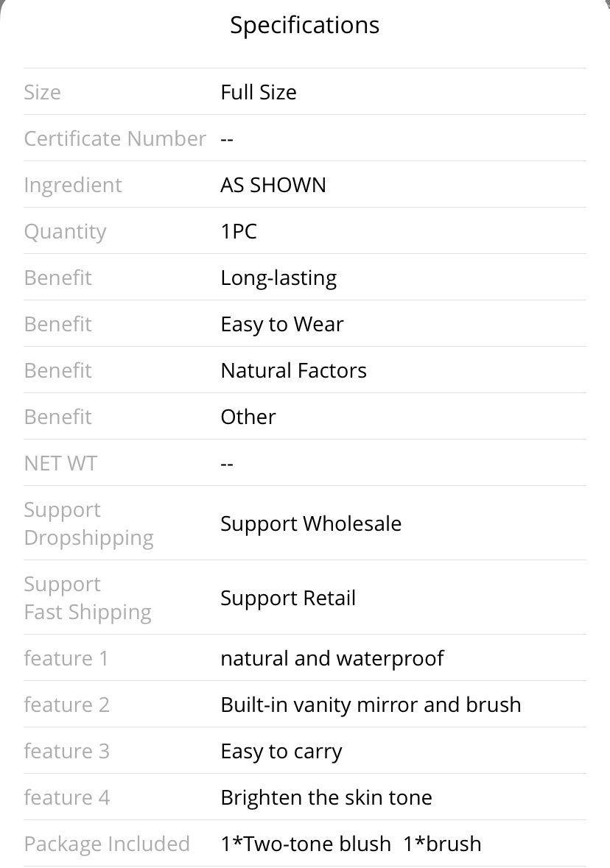Click Brighten the skin tone text
Screen dimensions: 610x868
326,798
